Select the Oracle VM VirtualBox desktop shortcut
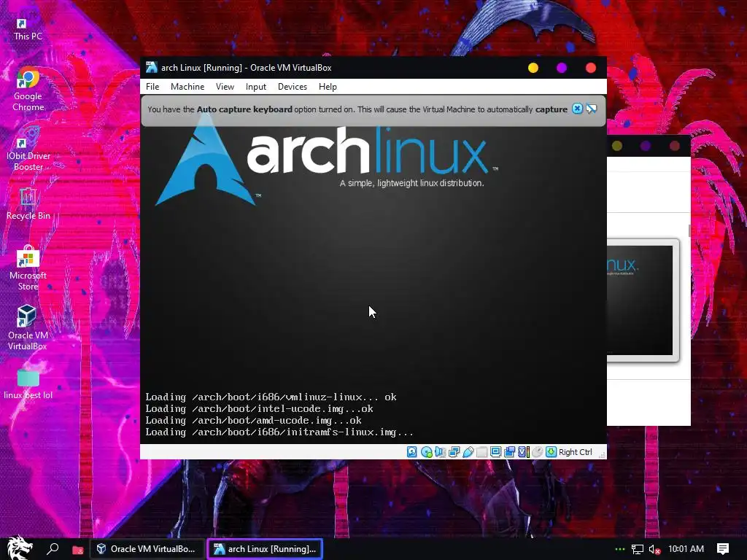The width and height of the screenshot is (747, 560). point(28,328)
